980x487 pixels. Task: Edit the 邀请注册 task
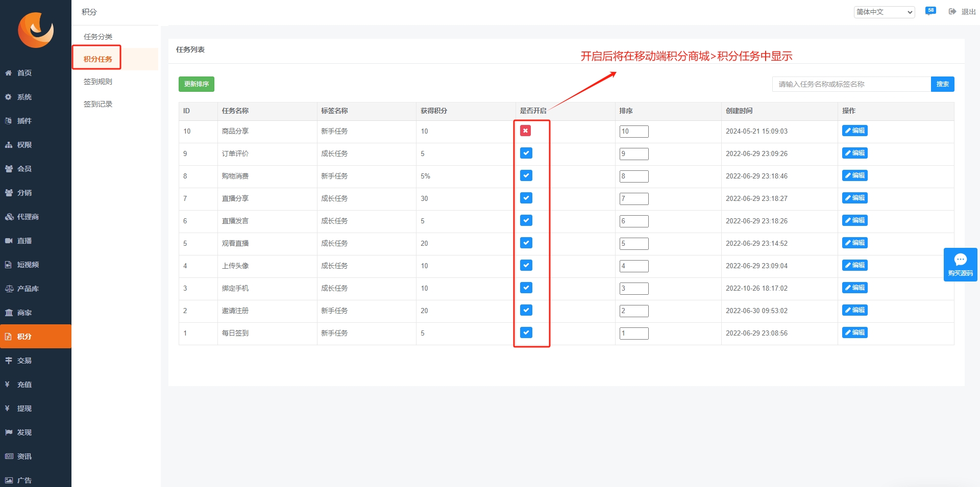point(854,310)
